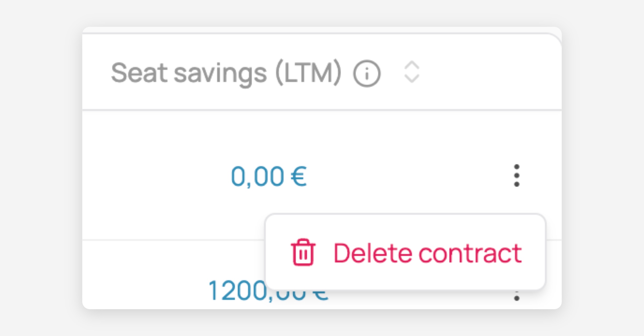Open the 1200,00 € seat savings value
Image resolution: width=644 pixels, height=336 pixels.
pyautogui.click(x=236, y=291)
